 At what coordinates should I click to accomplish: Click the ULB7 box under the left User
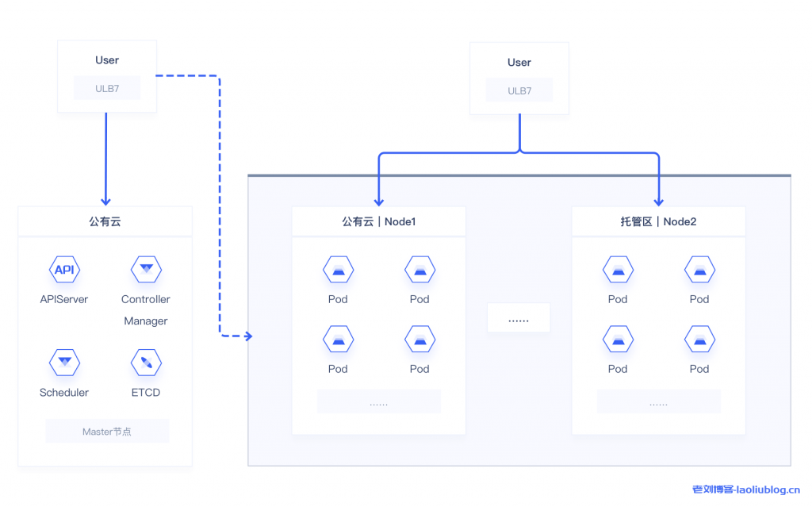coord(107,88)
